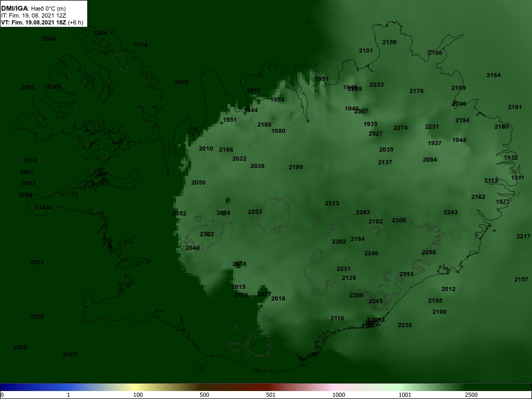The image size is (532, 399).
Task: Click the map value 2243
Action: 451,212
